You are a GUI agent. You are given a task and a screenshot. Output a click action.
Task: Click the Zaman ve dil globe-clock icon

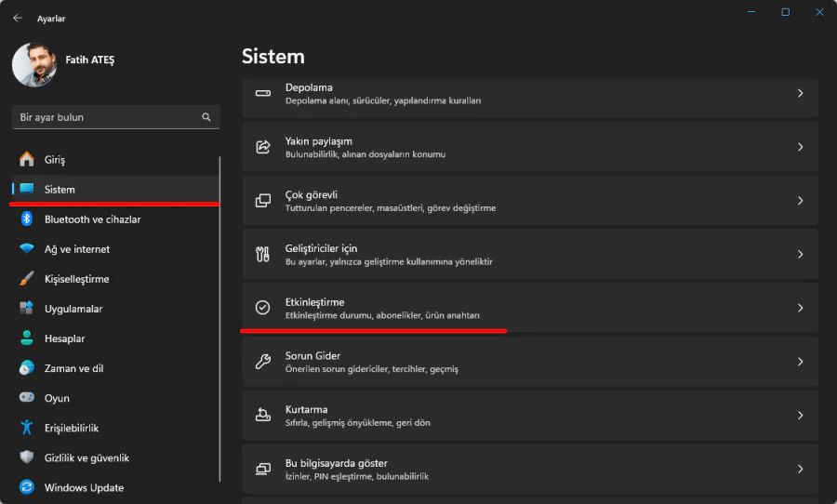tap(27, 368)
